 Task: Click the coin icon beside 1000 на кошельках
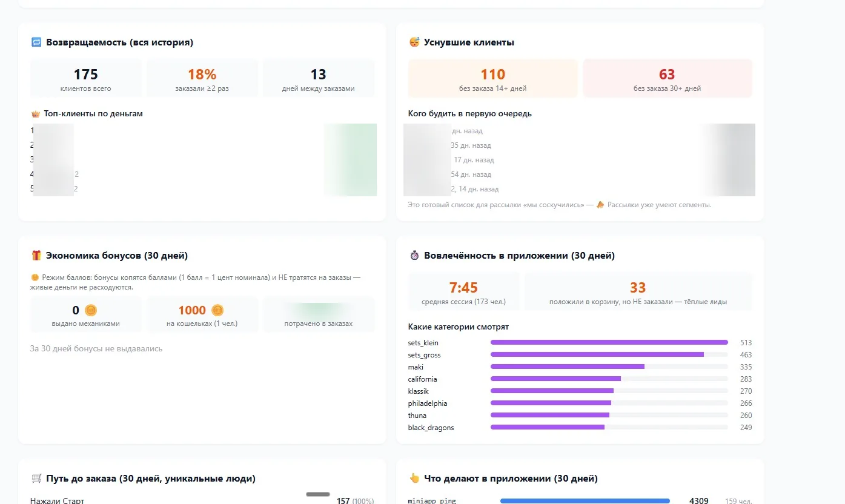217,310
